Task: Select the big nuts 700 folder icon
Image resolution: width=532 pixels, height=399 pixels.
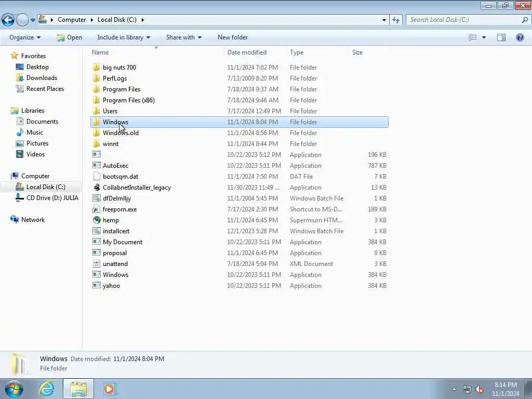Action: [96, 67]
